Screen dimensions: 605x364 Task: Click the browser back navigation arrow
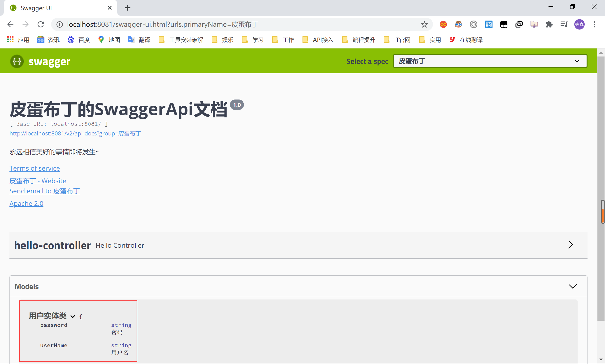tap(10, 24)
